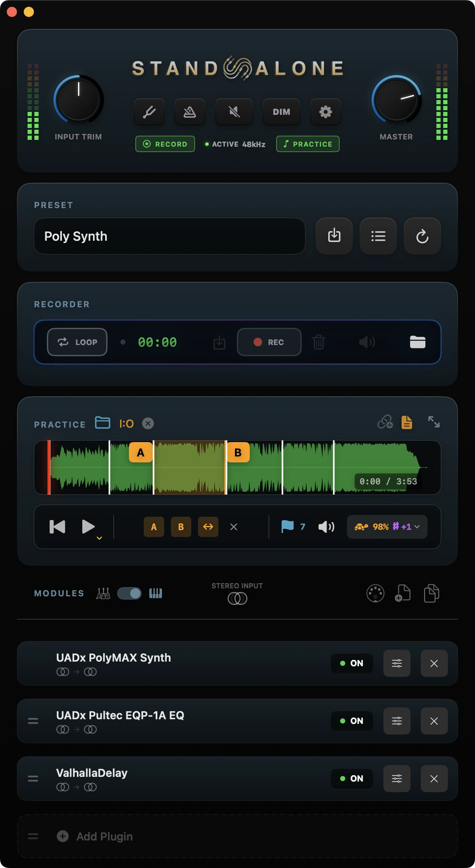Open the preset list icon
This screenshot has height=868, width=475.
tap(378, 236)
